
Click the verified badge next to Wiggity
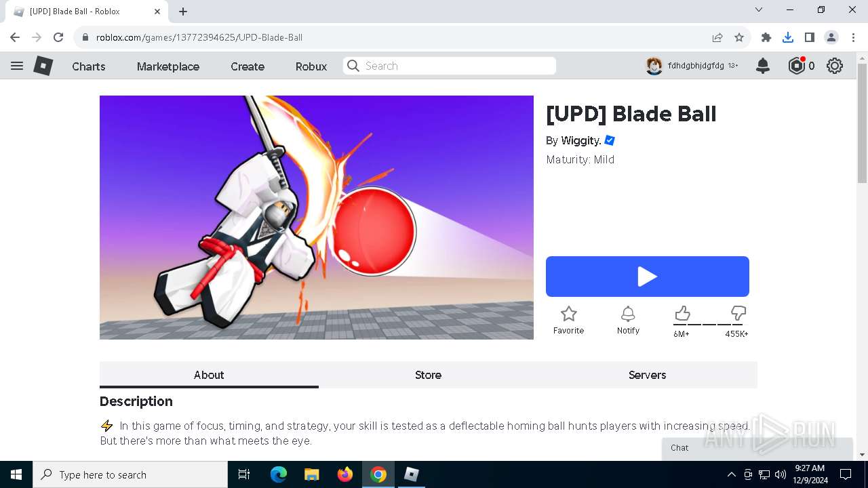[x=610, y=140]
